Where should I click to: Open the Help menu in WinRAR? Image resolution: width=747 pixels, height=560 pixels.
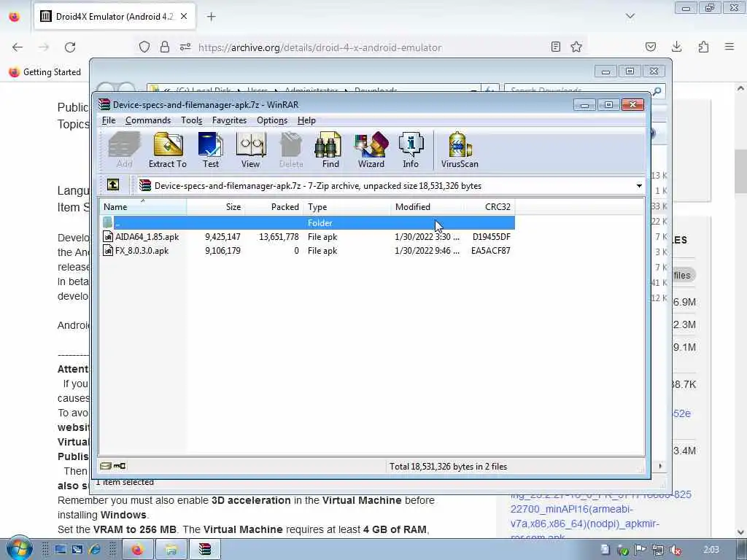pos(306,120)
